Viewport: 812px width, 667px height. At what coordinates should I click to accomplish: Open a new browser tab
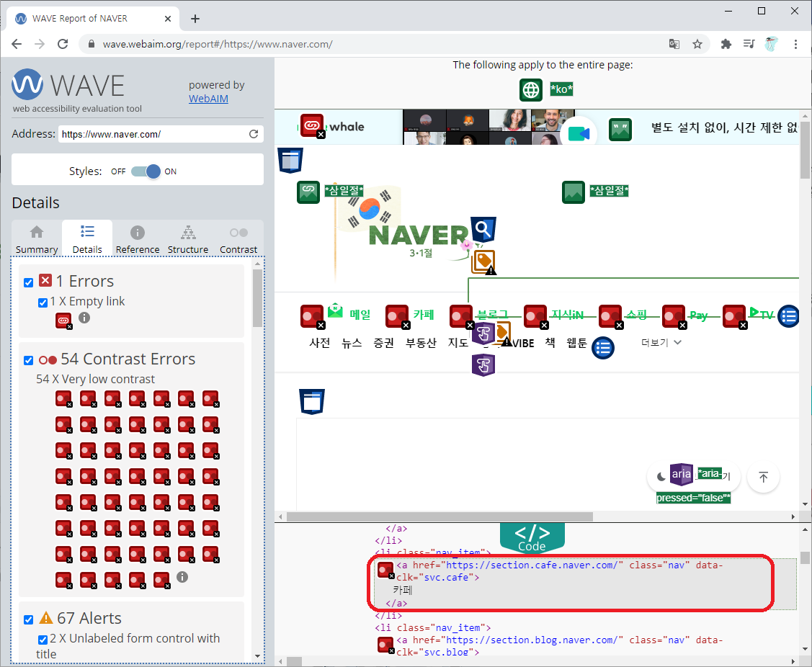click(x=195, y=19)
